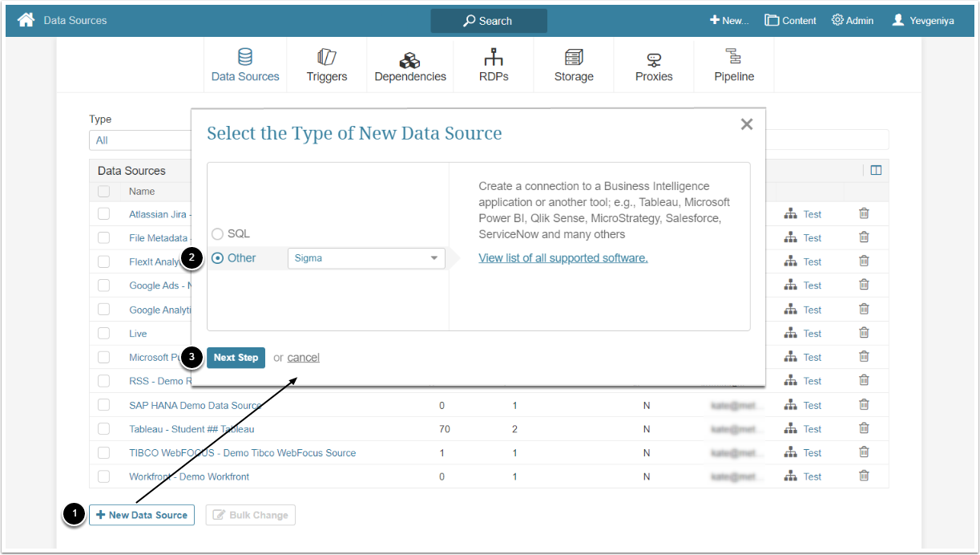The width and height of the screenshot is (980, 555).
Task: Click the Search field in top bar
Action: tap(488, 21)
